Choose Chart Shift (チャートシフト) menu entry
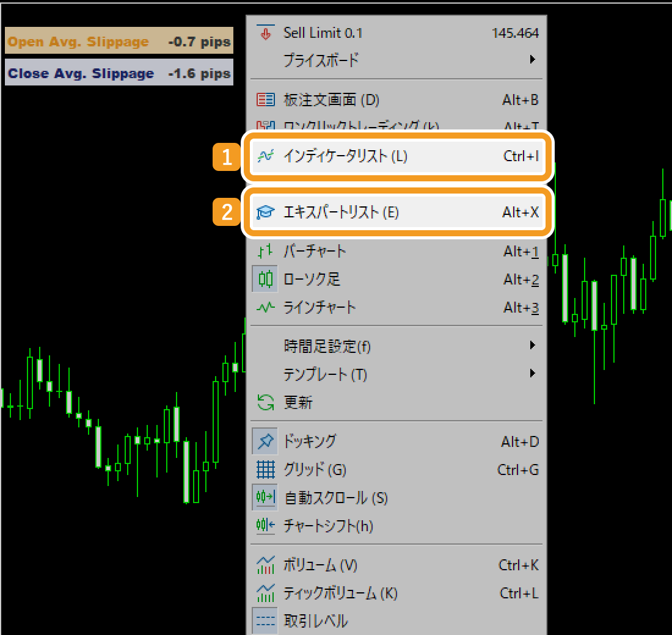 click(x=328, y=526)
